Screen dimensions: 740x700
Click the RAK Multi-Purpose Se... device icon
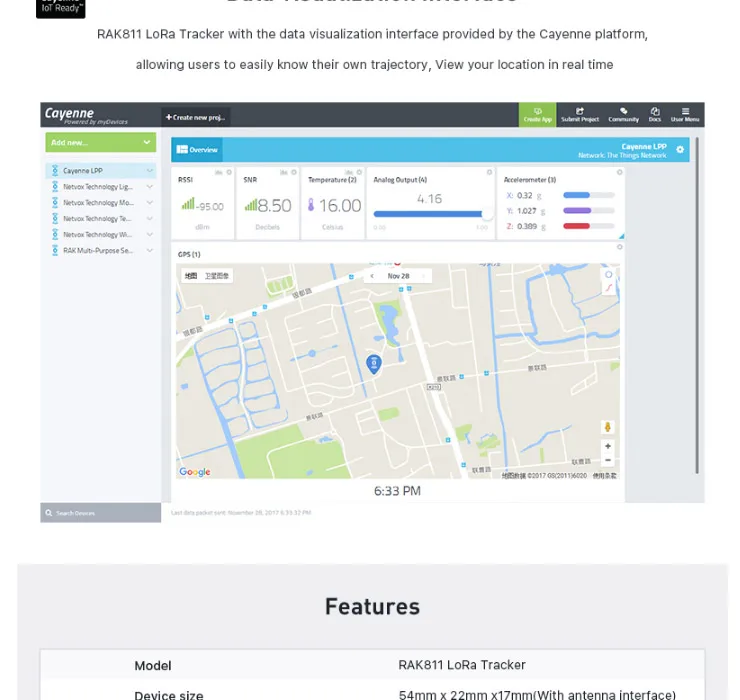coord(55,250)
